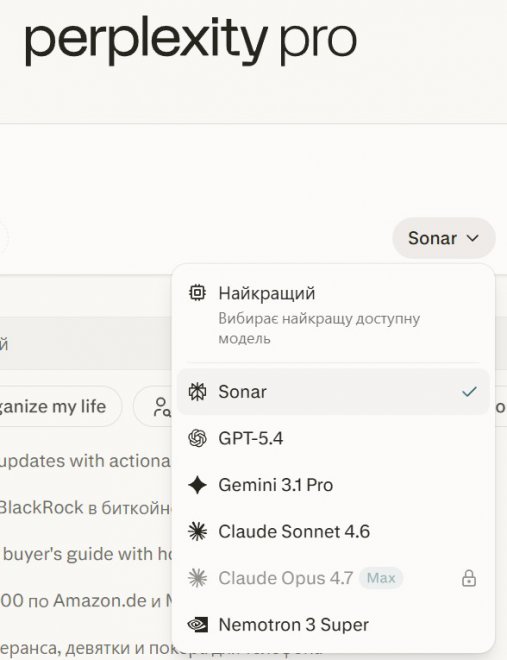Click the Max badge next to Claude Opus

[381, 578]
